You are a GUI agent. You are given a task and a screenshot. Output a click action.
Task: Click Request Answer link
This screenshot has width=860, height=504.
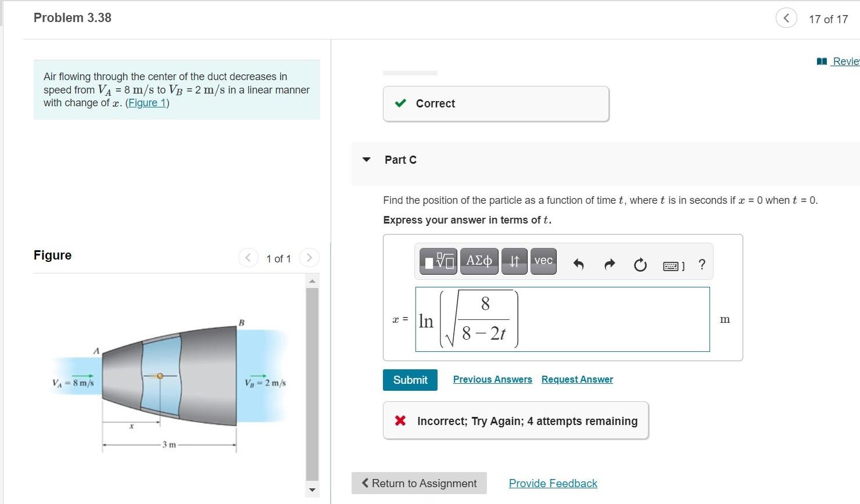(x=577, y=379)
